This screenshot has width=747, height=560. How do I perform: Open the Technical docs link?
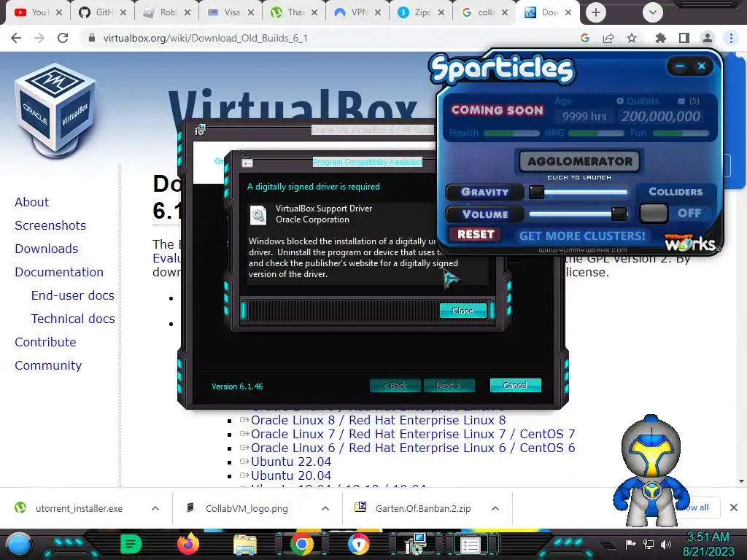click(73, 319)
